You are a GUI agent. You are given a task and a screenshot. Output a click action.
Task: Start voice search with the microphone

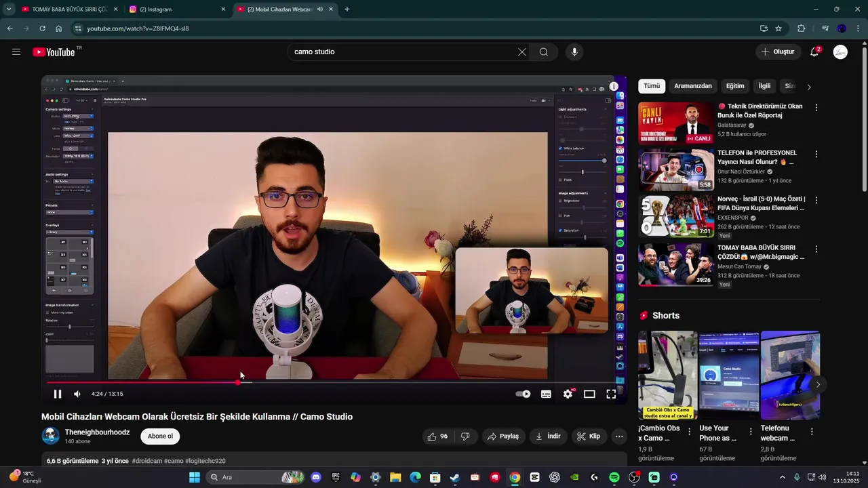point(574,52)
